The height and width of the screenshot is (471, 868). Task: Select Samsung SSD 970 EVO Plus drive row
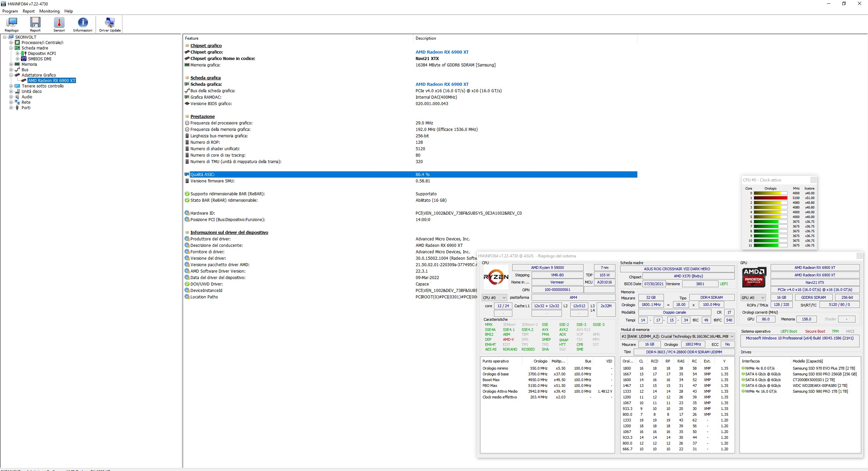(800, 368)
